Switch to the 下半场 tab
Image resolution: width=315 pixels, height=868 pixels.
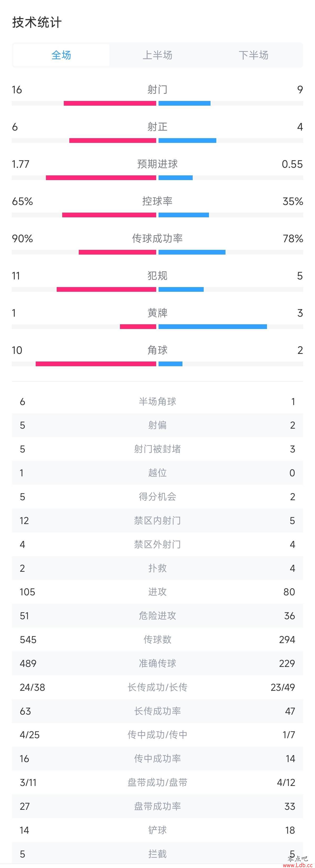[x=254, y=55]
